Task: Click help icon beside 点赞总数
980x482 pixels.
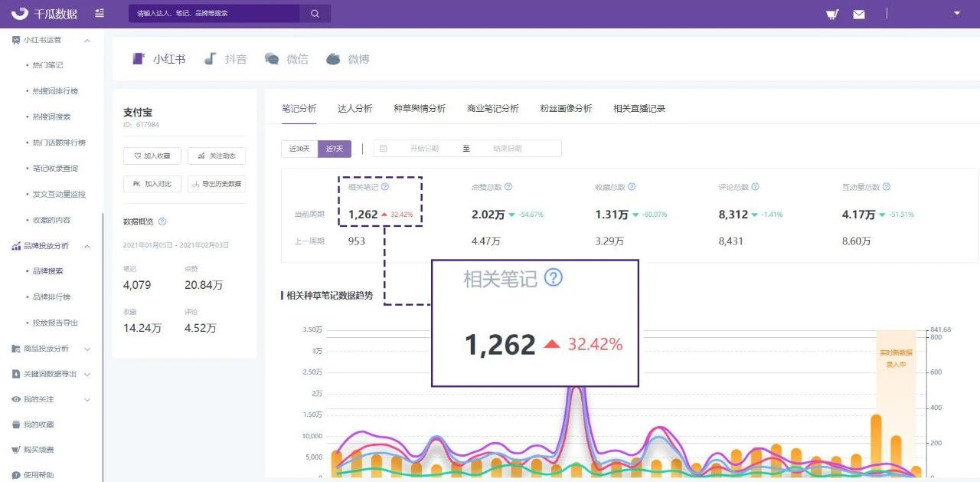Action: [x=508, y=186]
